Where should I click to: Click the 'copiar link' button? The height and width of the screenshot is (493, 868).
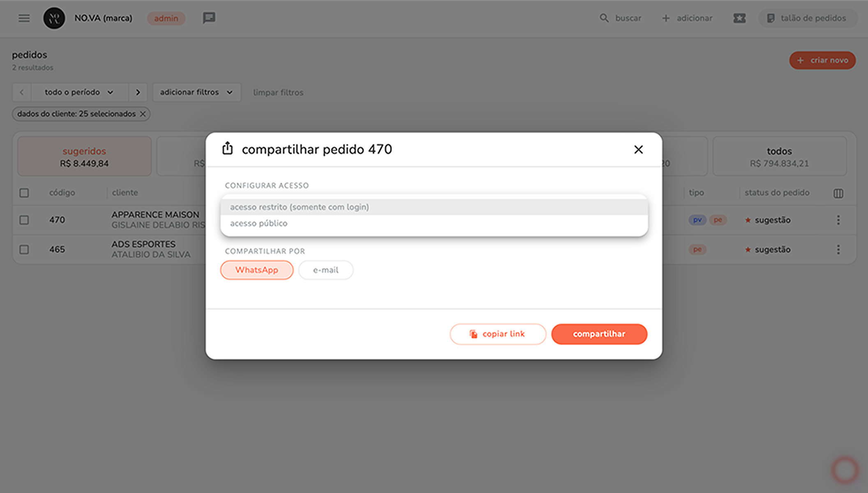497,334
